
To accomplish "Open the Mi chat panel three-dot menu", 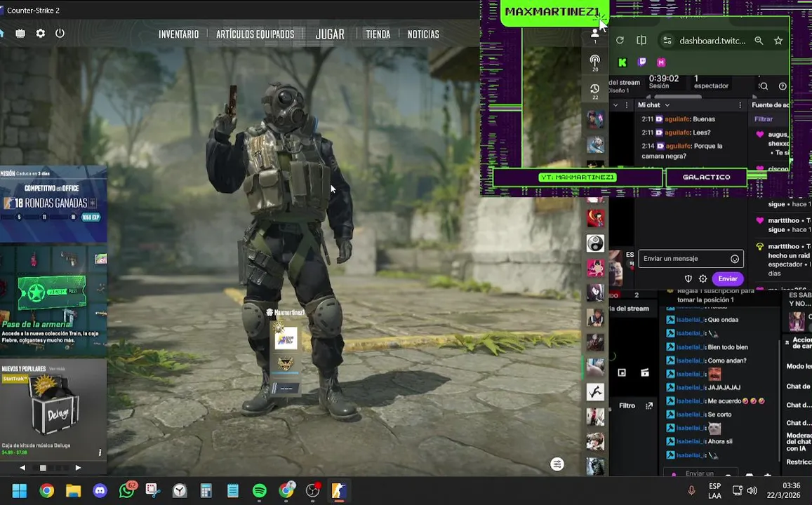I will (x=740, y=105).
